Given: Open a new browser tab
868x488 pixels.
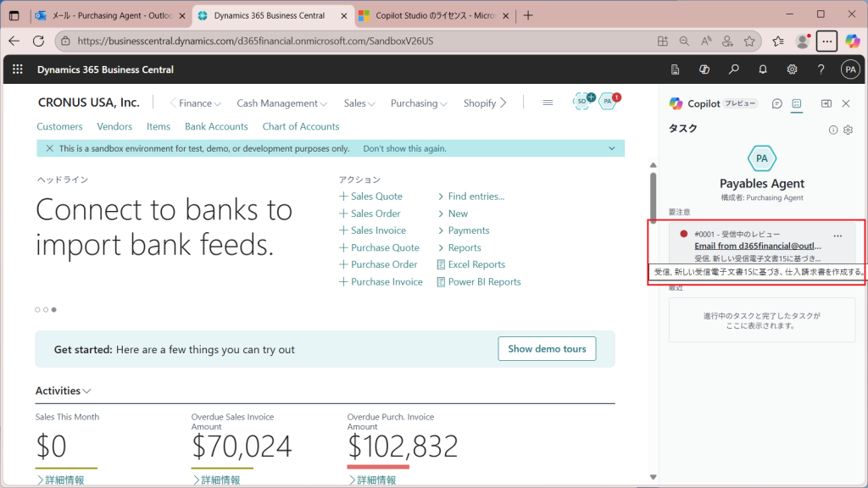Looking at the screenshot, I should (x=528, y=15).
